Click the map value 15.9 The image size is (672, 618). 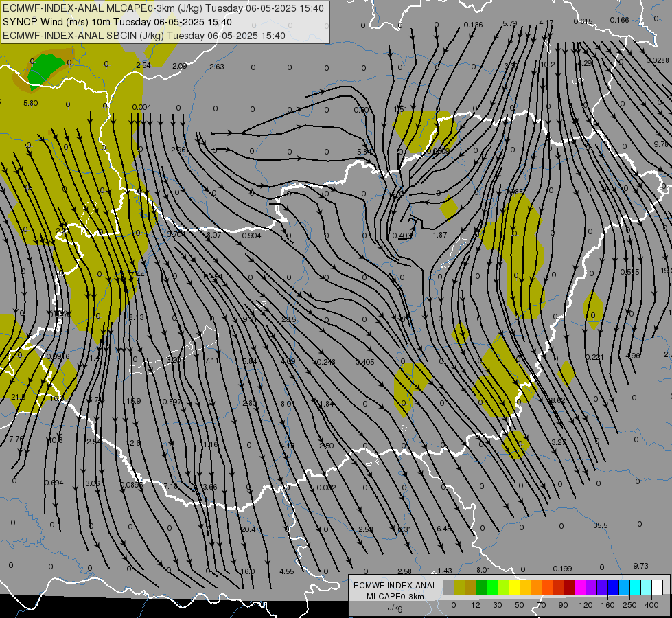[x=134, y=401]
